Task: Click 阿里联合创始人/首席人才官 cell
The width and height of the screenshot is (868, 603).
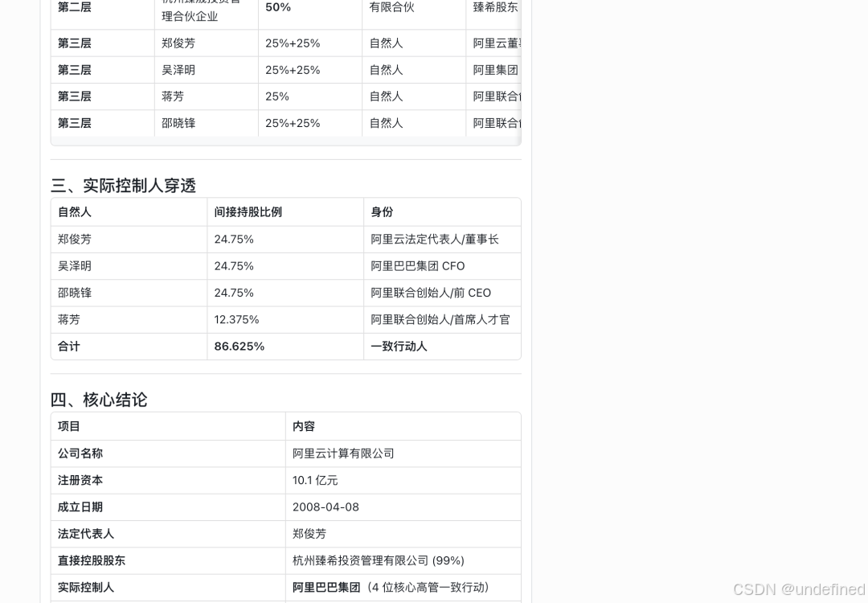Action: [440, 319]
